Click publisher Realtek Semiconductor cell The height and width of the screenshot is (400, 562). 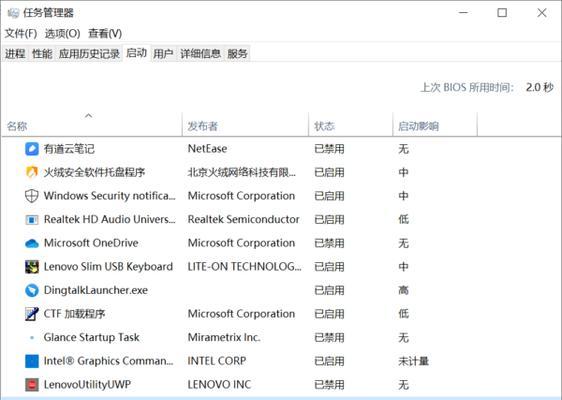(243, 219)
